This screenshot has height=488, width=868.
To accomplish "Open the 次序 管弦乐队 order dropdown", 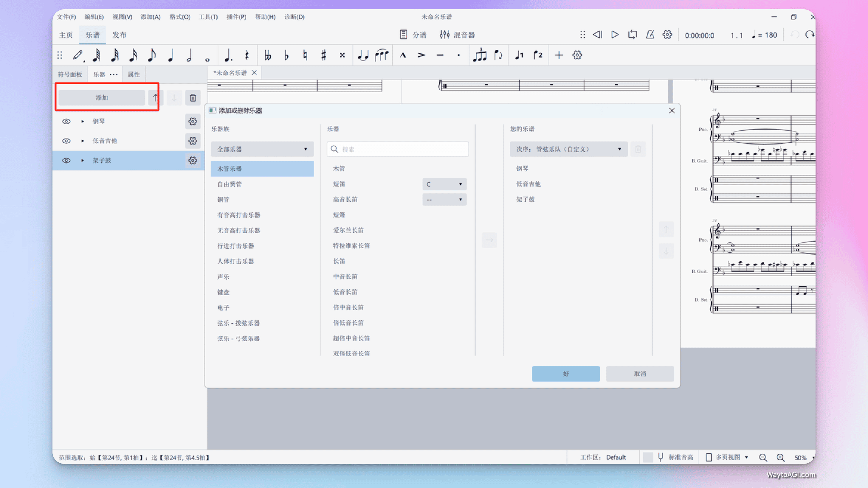I will pos(569,149).
